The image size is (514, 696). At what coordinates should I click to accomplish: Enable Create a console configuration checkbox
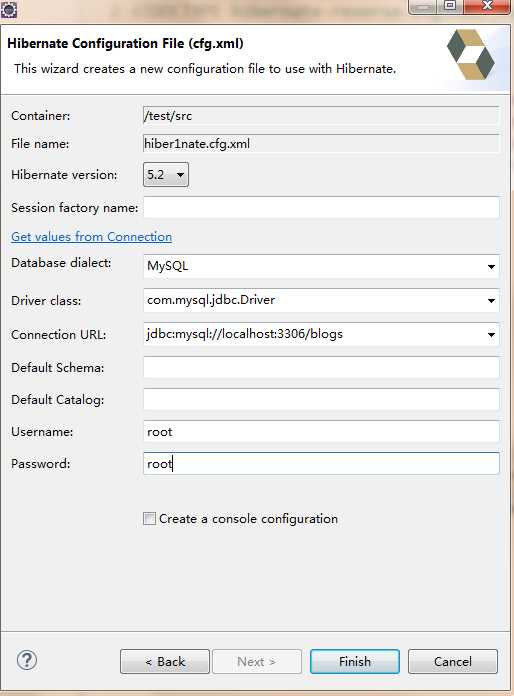coord(149,518)
